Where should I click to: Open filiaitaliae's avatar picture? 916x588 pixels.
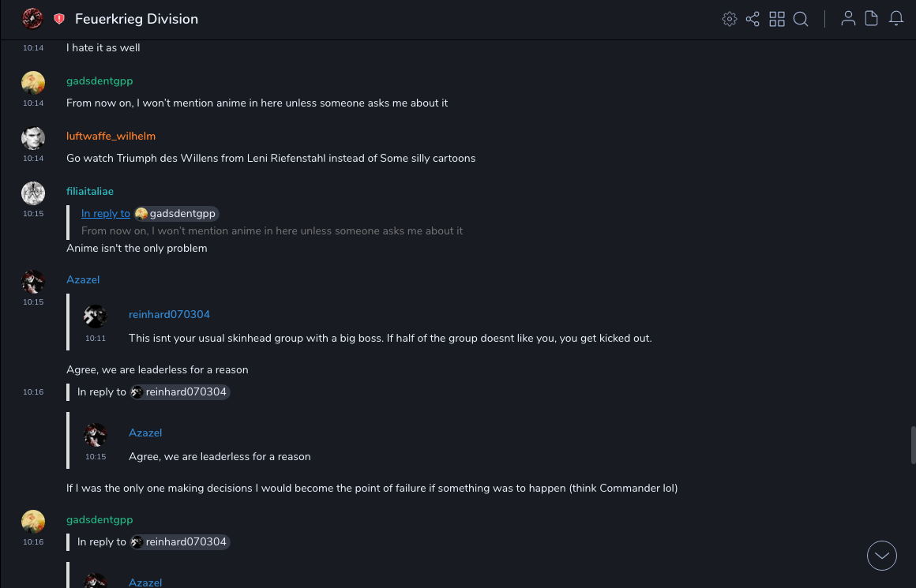click(33, 193)
